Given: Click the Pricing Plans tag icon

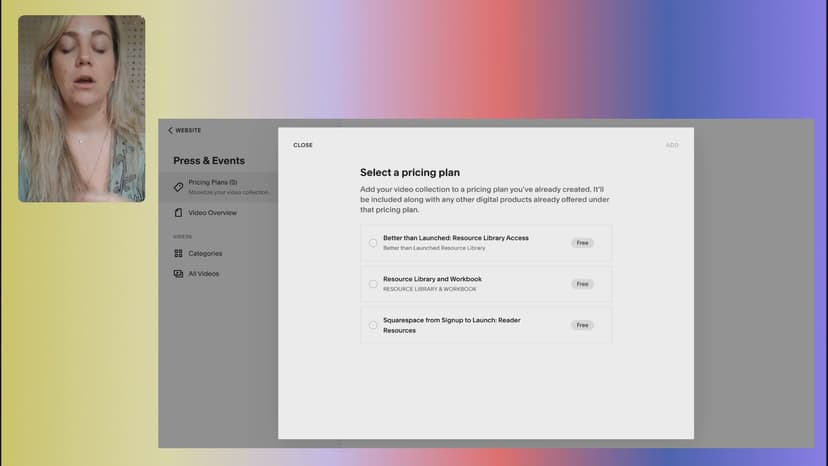Looking at the screenshot, I should [178, 186].
